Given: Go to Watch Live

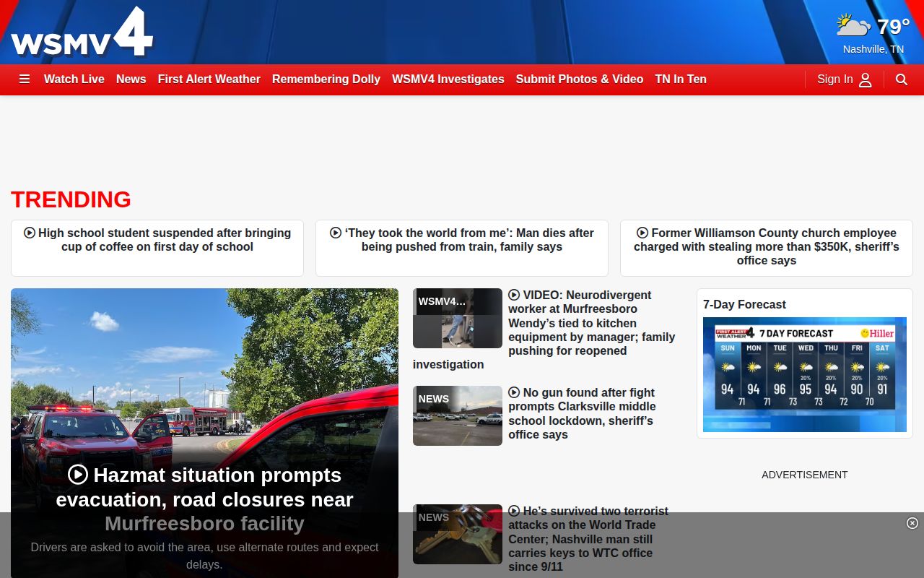Looking at the screenshot, I should 74,79.
